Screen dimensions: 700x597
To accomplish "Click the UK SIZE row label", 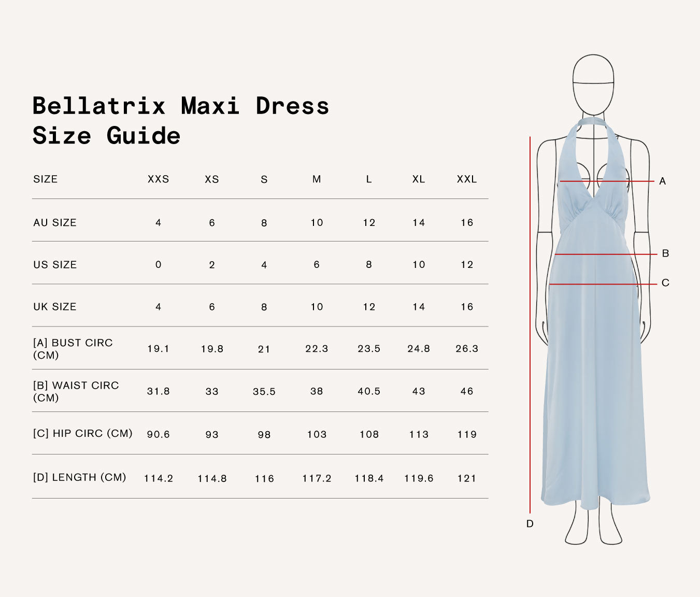I will point(55,306).
